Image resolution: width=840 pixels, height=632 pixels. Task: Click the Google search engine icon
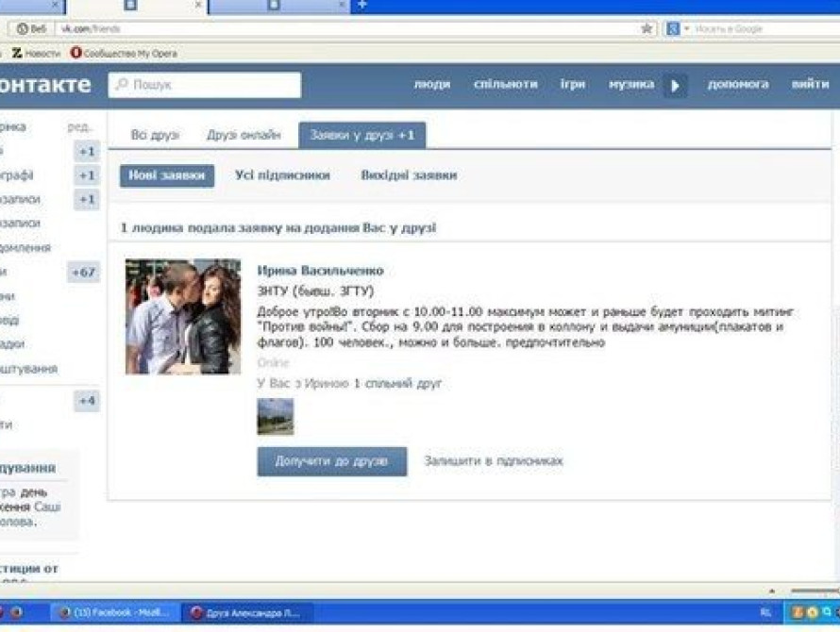point(673,29)
